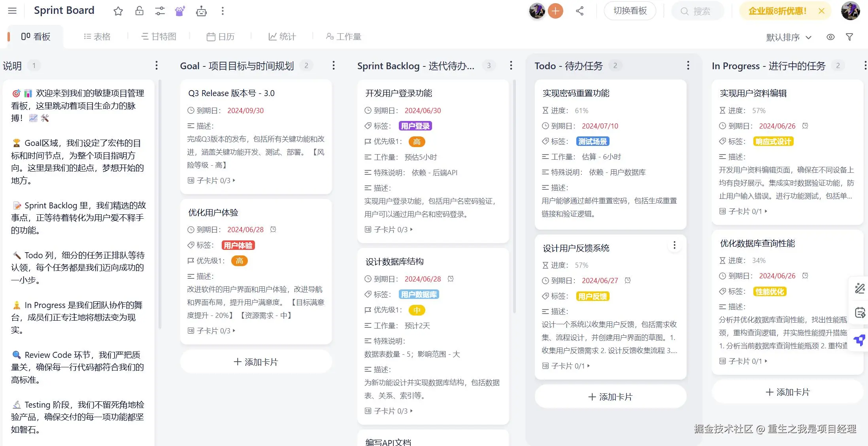Click the orange add member button
The image size is (868, 446).
click(x=555, y=11)
